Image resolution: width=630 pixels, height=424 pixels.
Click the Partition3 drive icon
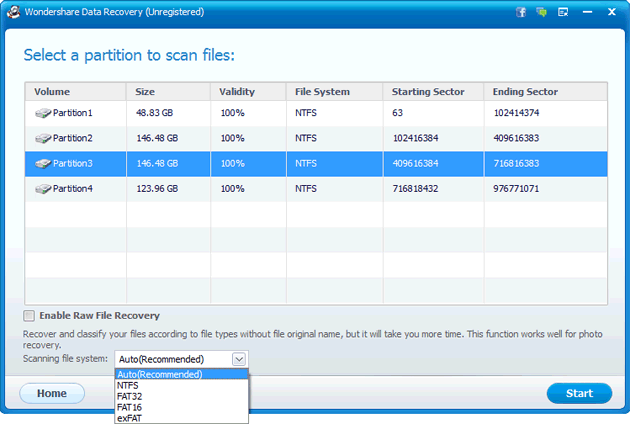42,163
